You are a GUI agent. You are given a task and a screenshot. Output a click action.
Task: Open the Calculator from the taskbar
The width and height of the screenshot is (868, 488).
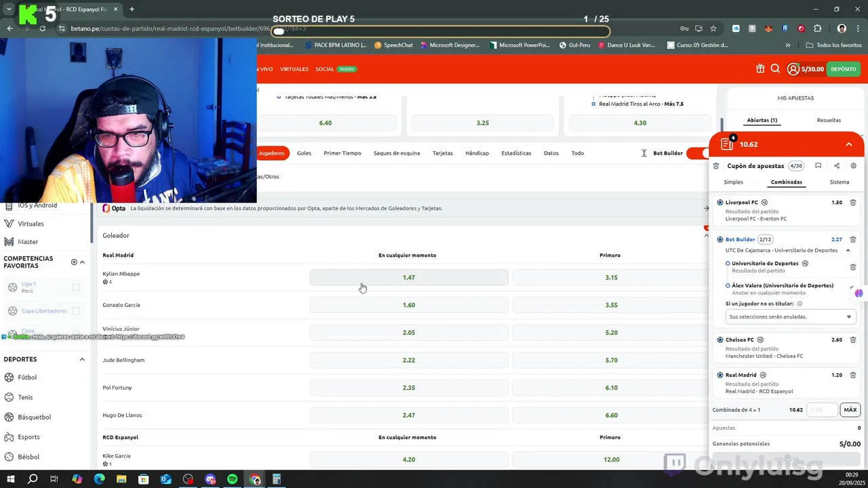point(277,479)
